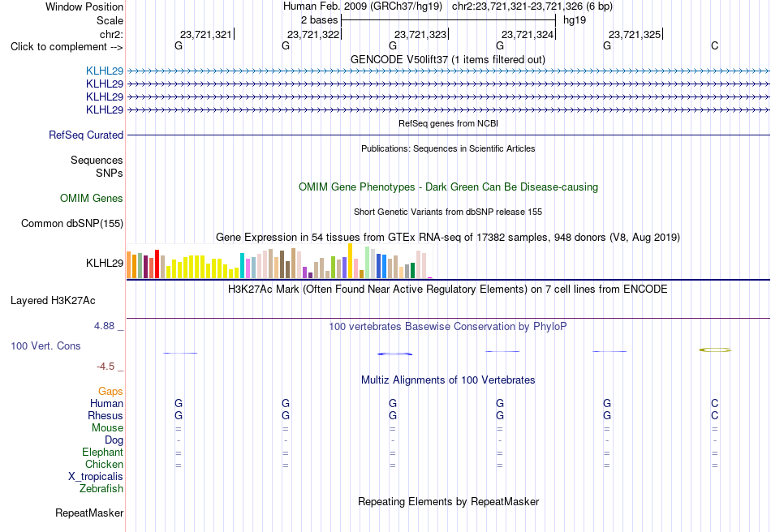Open the 'Publications: Sequences in Scientific Articles' title

coord(448,148)
